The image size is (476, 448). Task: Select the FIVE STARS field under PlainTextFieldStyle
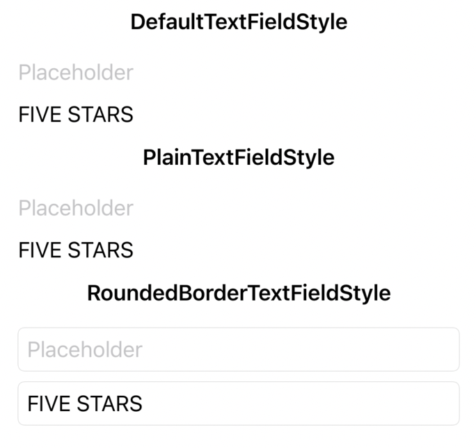(x=239, y=250)
